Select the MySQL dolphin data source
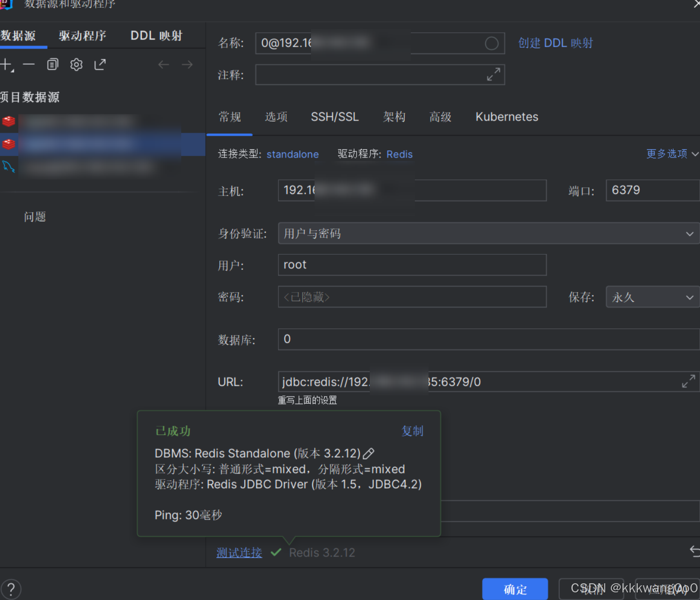 (9, 166)
